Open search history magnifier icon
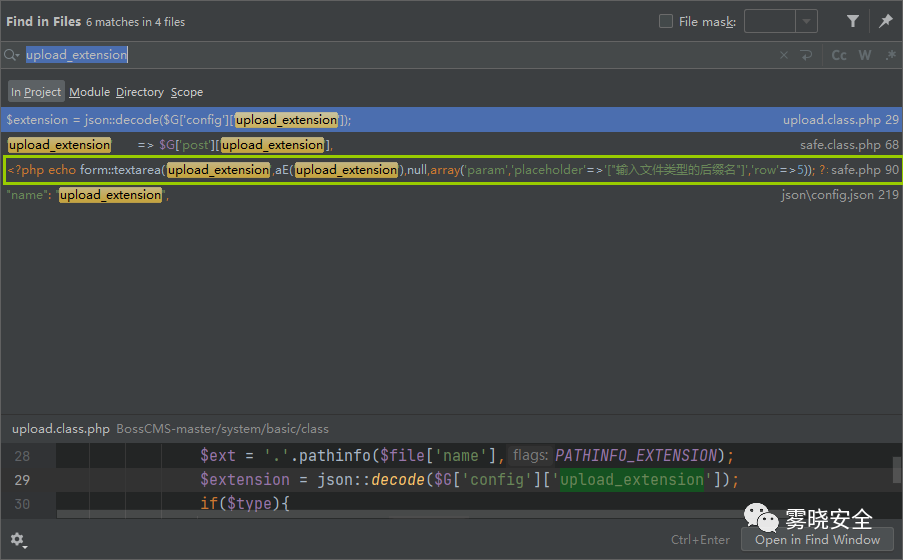Image resolution: width=903 pixels, height=560 pixels. [x=12, y=55]
